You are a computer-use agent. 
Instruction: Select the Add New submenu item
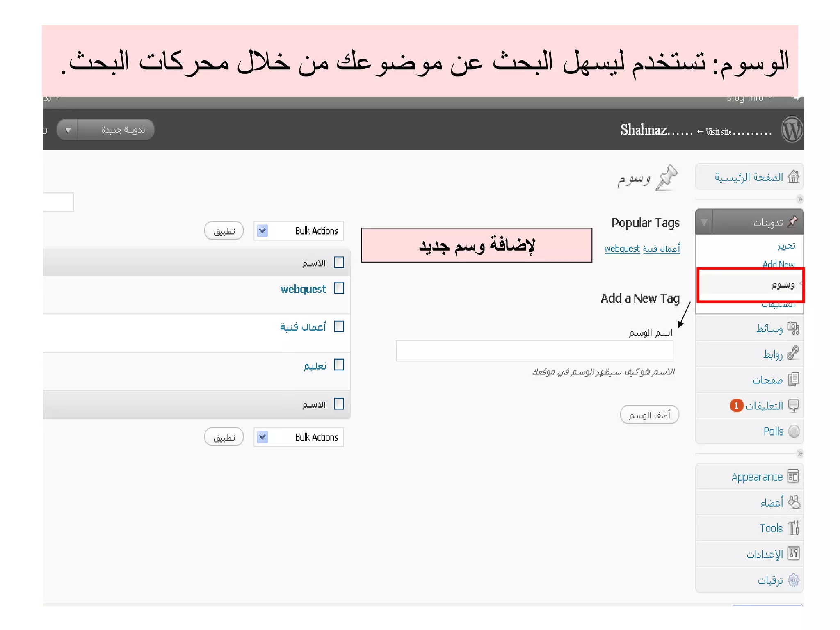(778, 264)
